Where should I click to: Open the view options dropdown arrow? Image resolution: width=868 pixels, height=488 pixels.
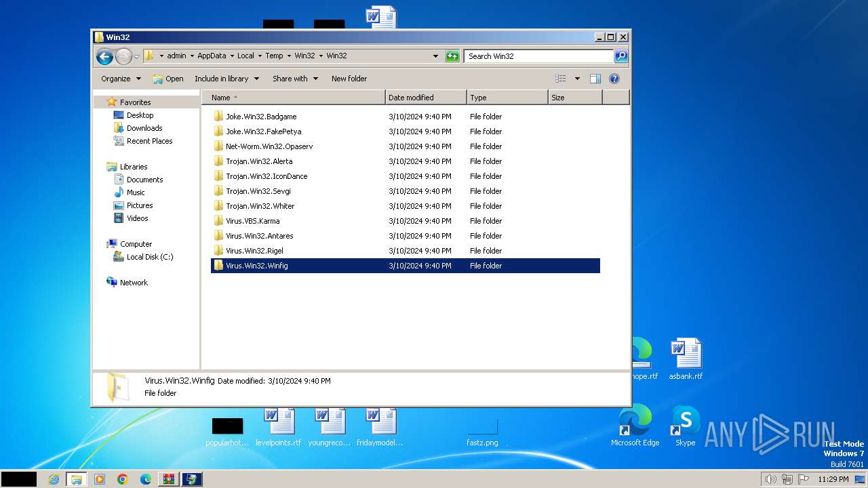[577, 79]
